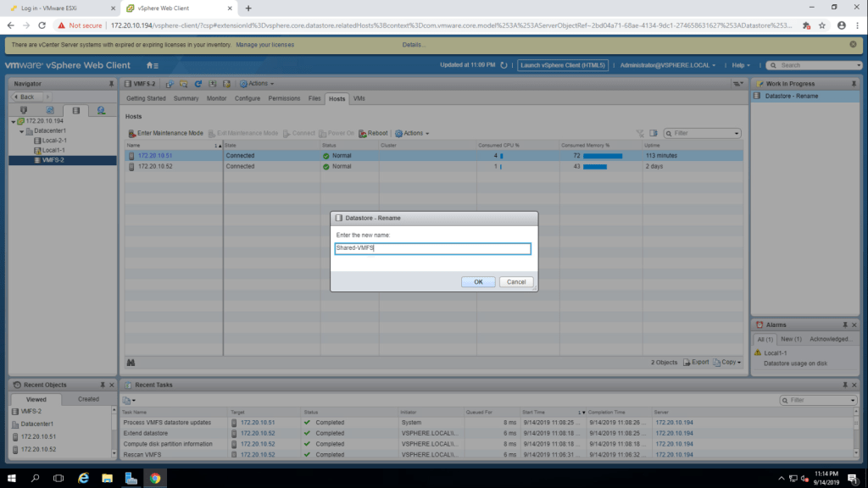Open the Help dropdown menu

[x=742, y=65]
